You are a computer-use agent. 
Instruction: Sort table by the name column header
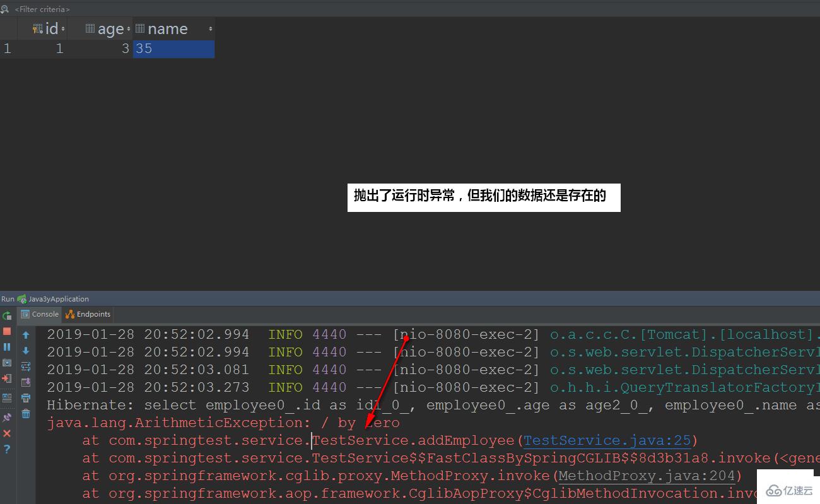[x=173, y=29]
